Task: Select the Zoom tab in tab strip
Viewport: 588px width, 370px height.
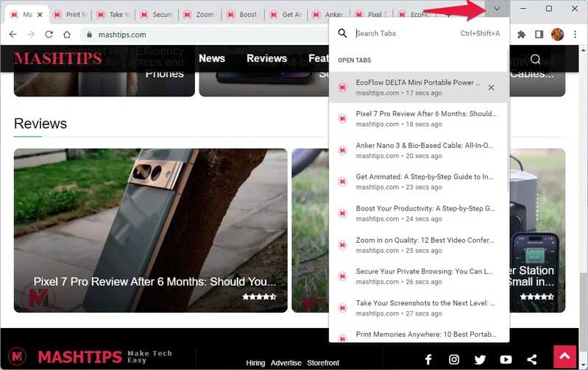Action: [x=200, y=15]
